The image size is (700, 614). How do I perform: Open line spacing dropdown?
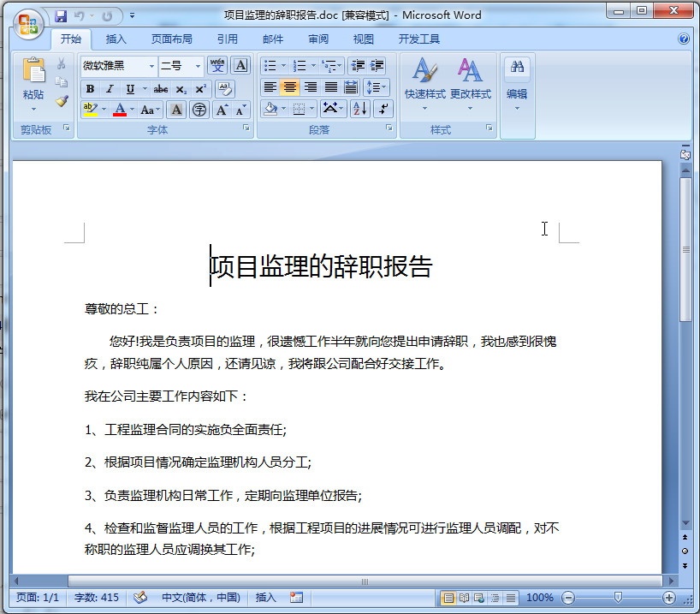click(x=377, y=87)
